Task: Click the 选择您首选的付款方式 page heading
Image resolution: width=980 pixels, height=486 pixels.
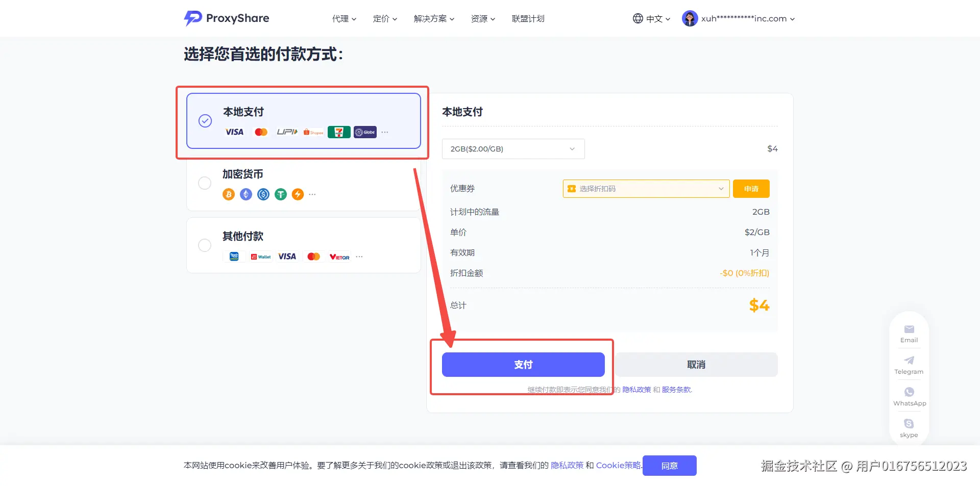Action: tap(263, 54)
